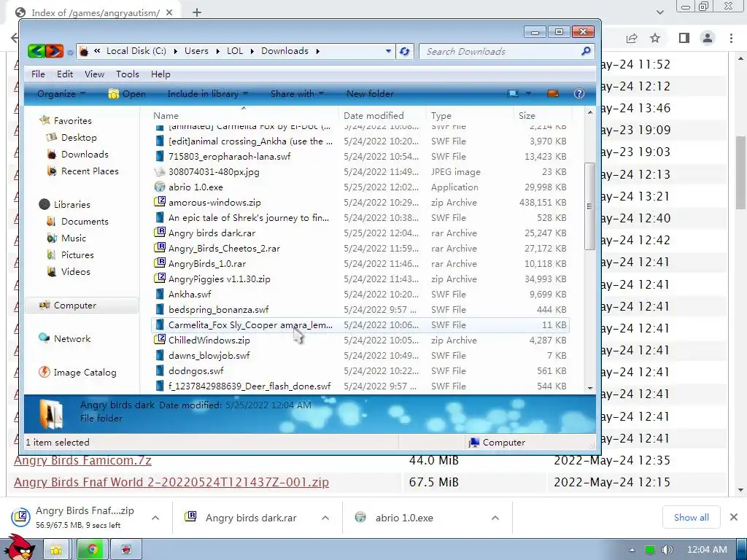
Task: Close the Chrome downloads bar
Action: [x=734, y=517]
